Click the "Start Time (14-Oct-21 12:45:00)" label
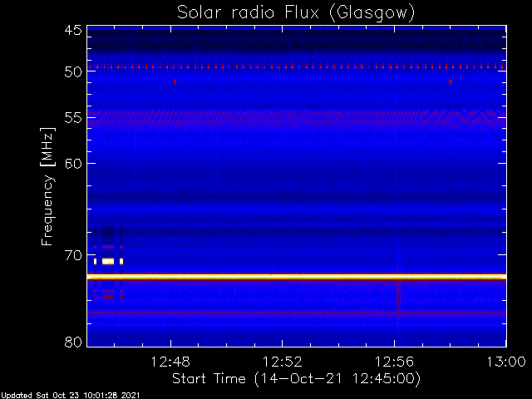 pos(296,378)
